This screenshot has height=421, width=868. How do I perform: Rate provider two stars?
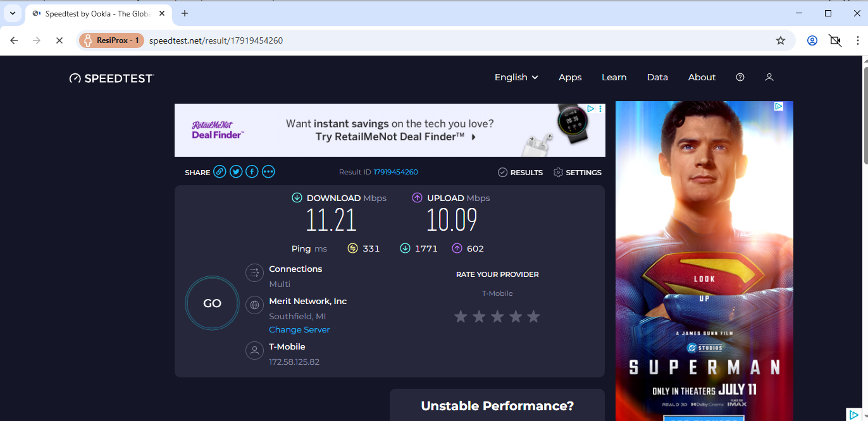(x=479, y=316)
